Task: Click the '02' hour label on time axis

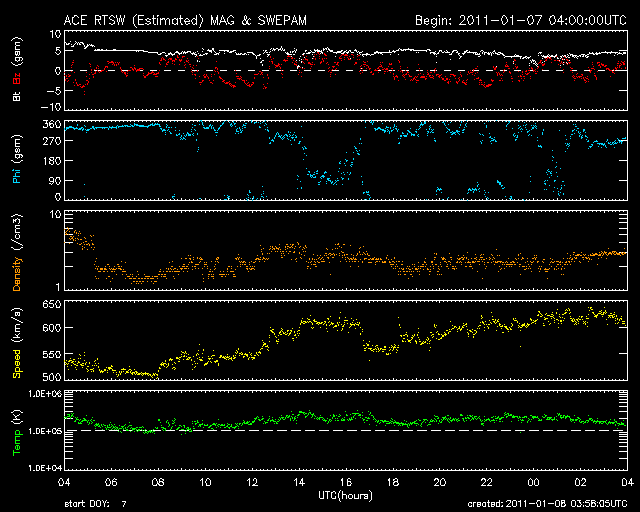Action: tap(580, 483)
